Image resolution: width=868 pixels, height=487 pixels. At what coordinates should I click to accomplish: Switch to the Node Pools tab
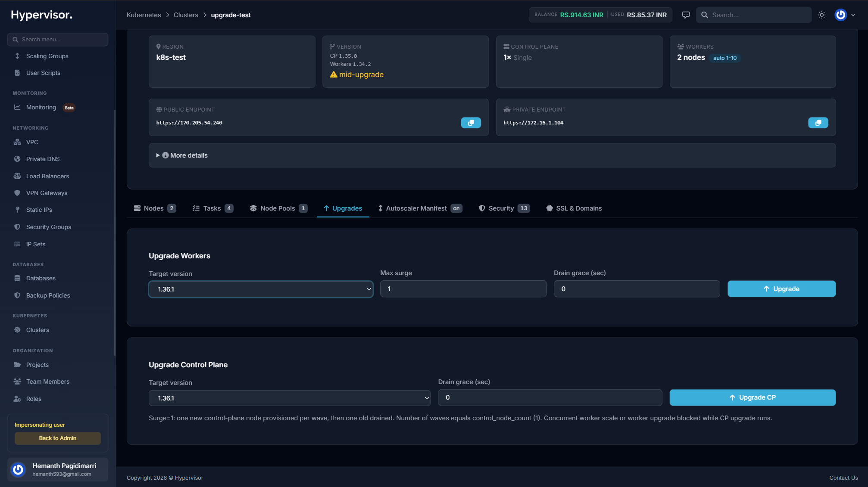click(x=278, y=208)
